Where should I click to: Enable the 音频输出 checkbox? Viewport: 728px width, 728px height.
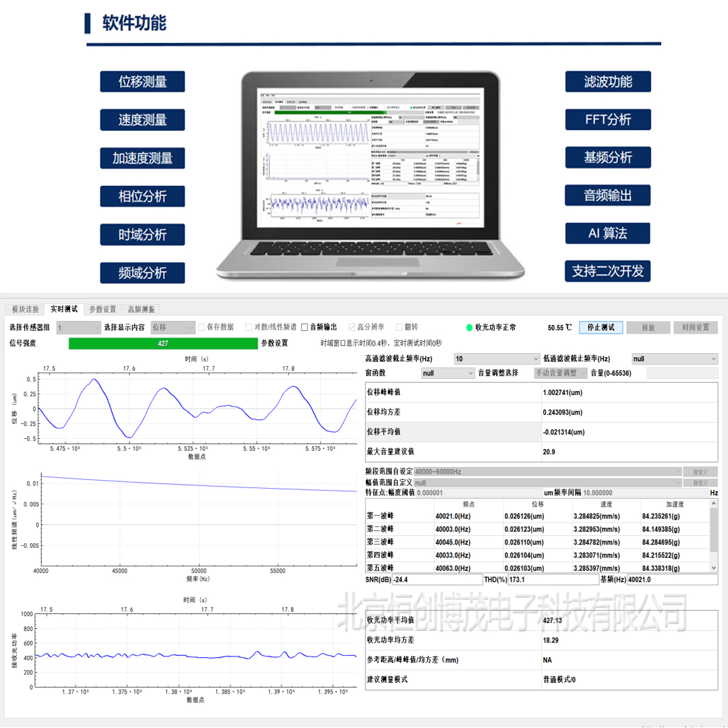point(305,327)
